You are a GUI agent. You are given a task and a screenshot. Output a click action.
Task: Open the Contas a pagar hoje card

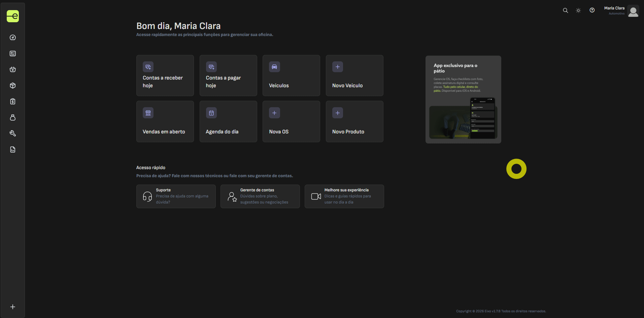[228, 75]
